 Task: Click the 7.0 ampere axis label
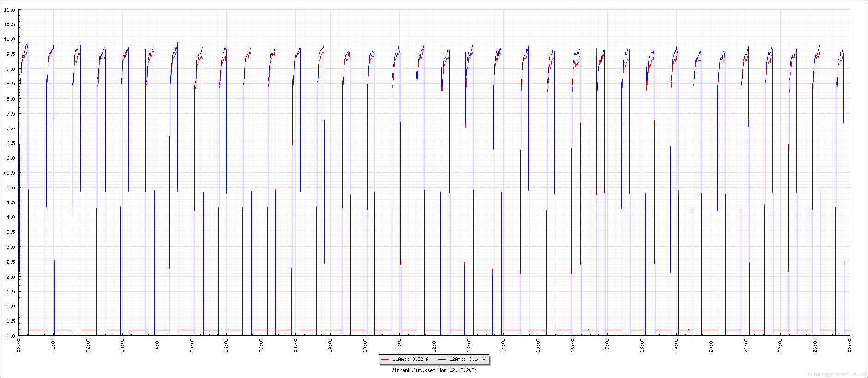(11, 128)
